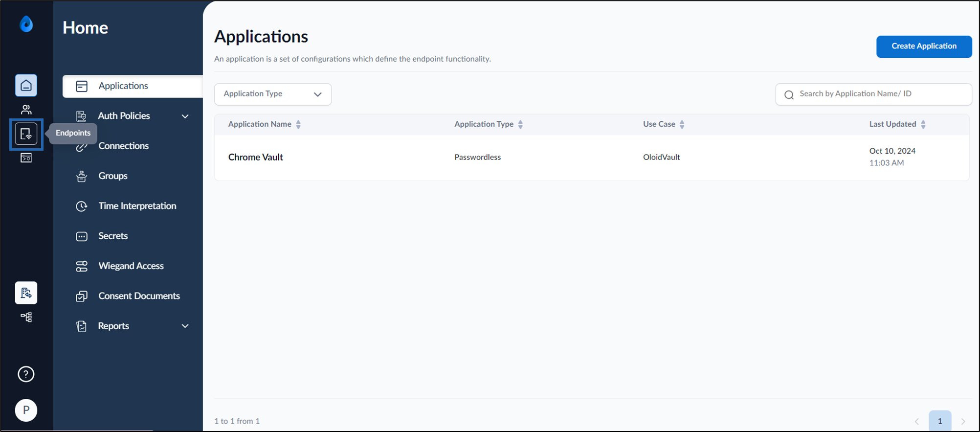Open the P profile avatar
Image resolution: width=980 pixels, height=432 pixels.
(x=26, y=410)
